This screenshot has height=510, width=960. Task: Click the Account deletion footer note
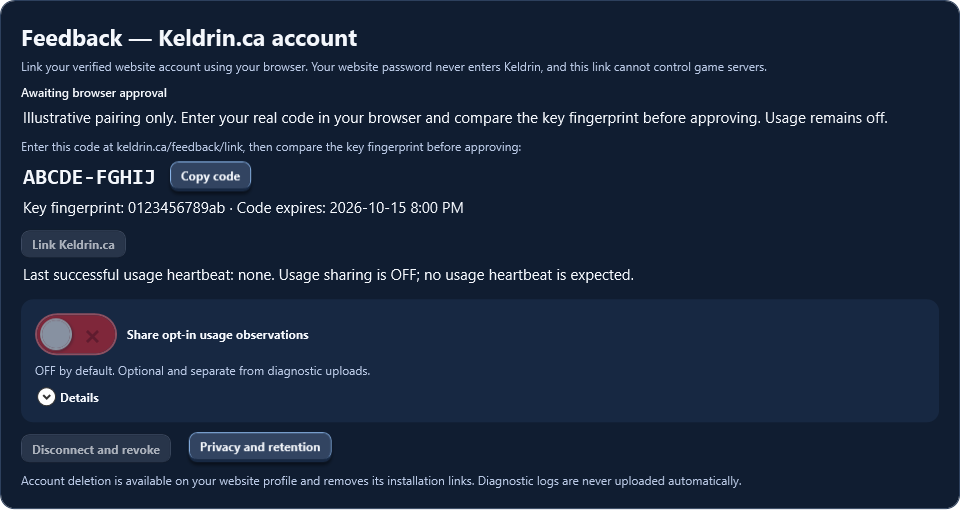coord(381,481)
